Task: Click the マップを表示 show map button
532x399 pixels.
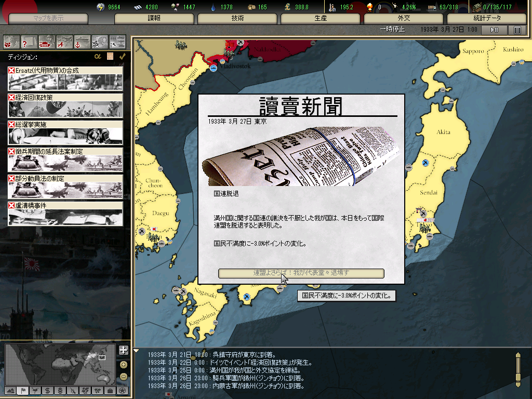Action: [48, 18]
